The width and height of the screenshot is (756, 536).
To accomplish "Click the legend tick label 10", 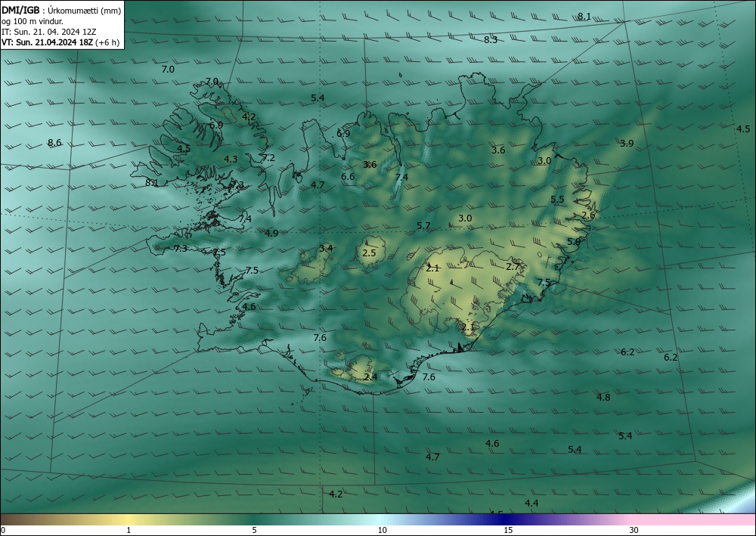I will point(382,531).
